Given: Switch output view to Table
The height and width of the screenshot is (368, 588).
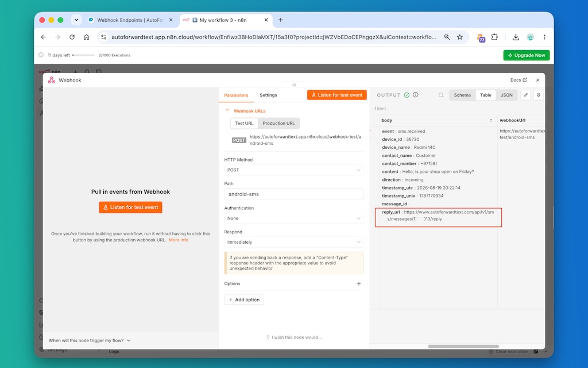Looking at the screenshot, I should click(x=486, y=95).
